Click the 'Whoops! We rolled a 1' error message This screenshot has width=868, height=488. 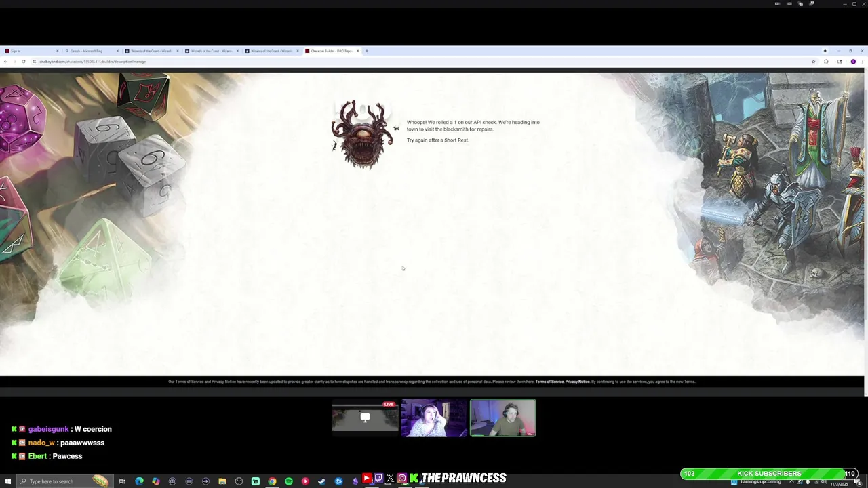pyautogui.click(x=473, y=125)
